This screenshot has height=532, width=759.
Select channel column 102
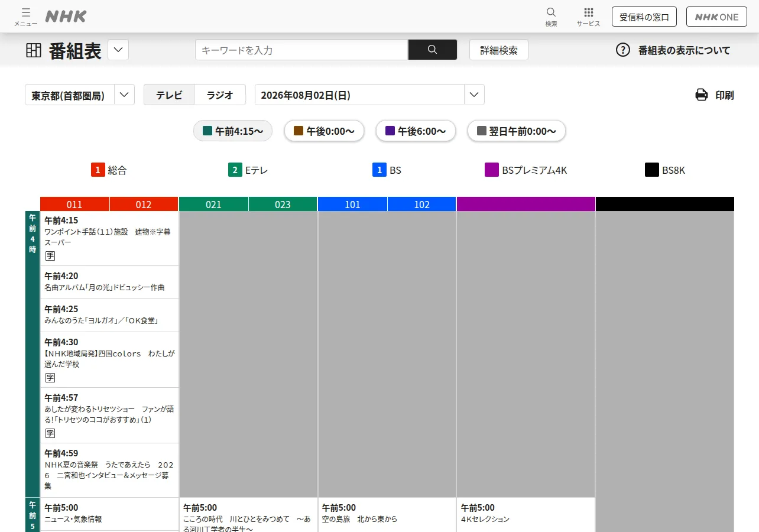coord(421,204)
